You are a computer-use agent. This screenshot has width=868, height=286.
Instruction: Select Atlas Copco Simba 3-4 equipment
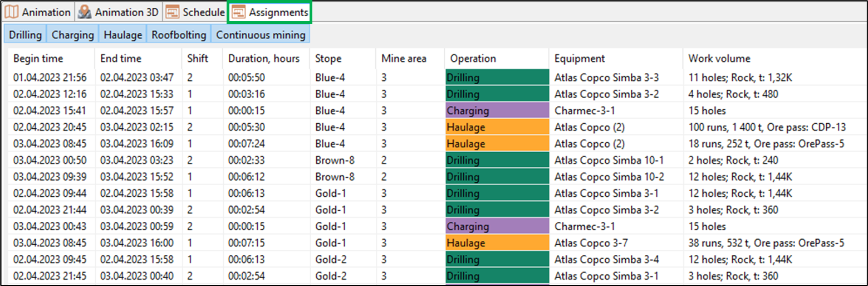pyautogui.click(x=607, y=260)
